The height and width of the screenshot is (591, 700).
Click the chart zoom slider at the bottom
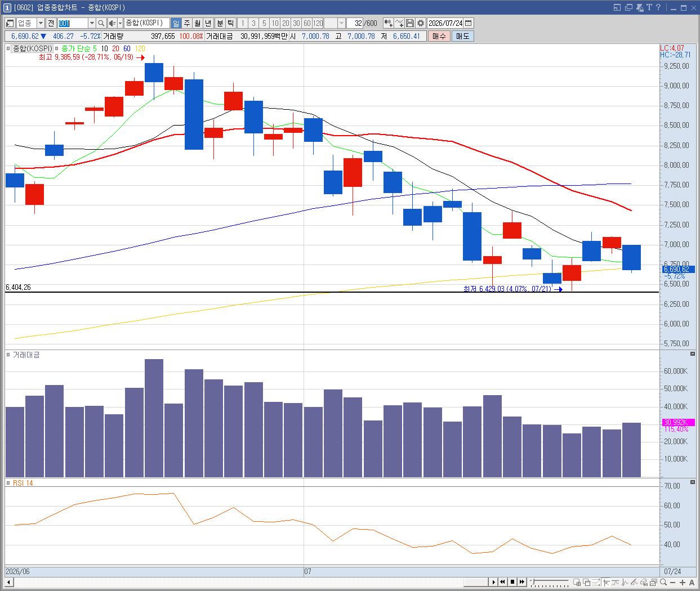point(550,582)
